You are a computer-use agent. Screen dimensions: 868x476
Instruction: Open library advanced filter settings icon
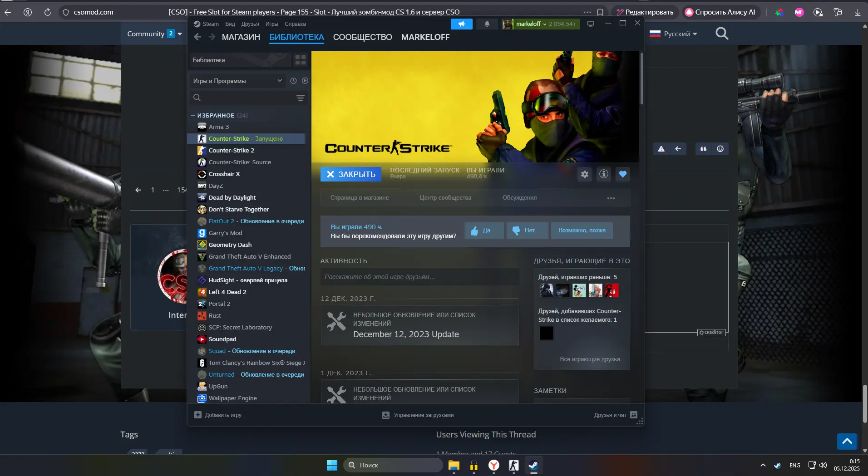(300, 98)
